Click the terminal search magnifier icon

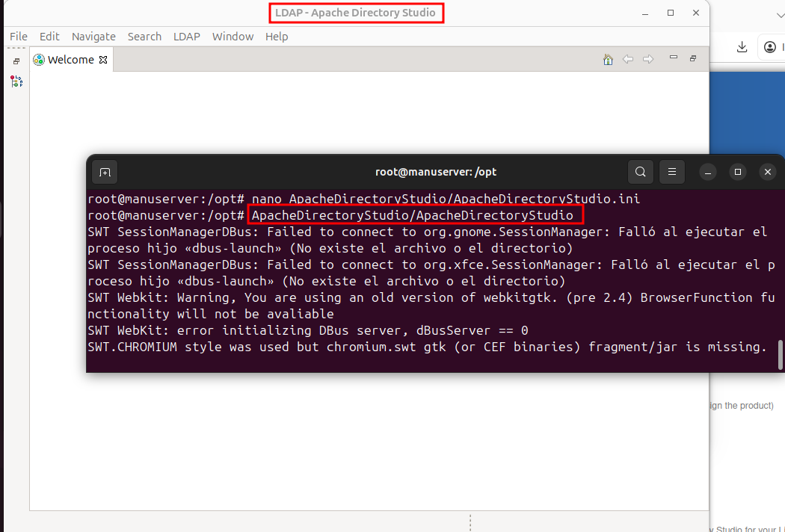pyautogui.click(x=641, y=172)
